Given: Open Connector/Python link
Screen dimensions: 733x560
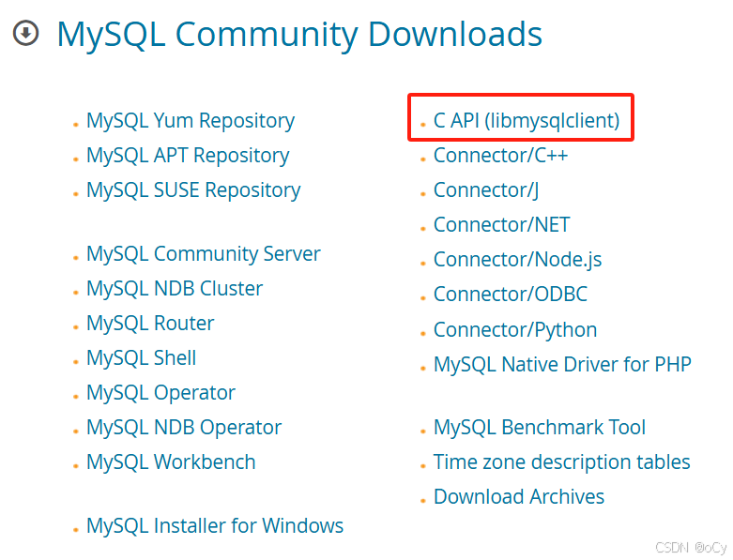Looking at the screenshot, I should tap(515, 330).
